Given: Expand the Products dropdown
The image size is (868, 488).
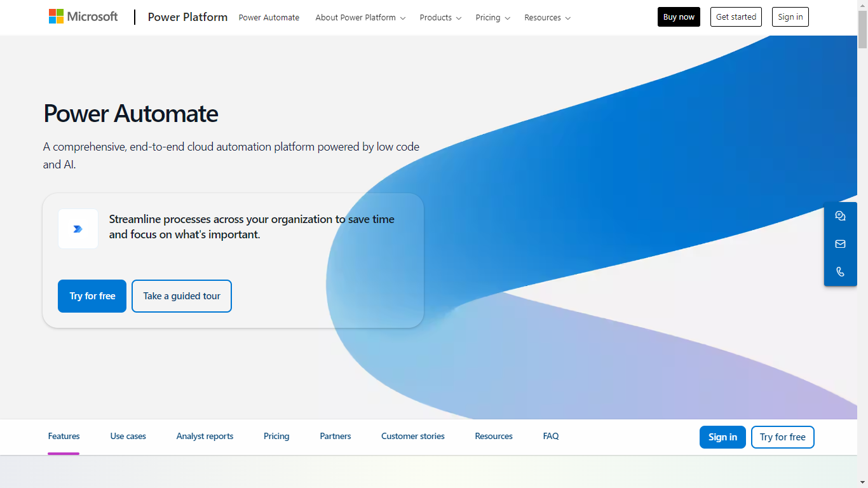Looking at the screenshot, I should [x=440, y=18].
